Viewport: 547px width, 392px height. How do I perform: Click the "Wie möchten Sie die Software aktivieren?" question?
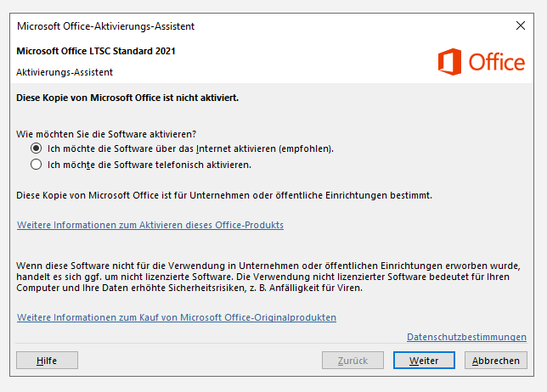click(x=107, y=133)
